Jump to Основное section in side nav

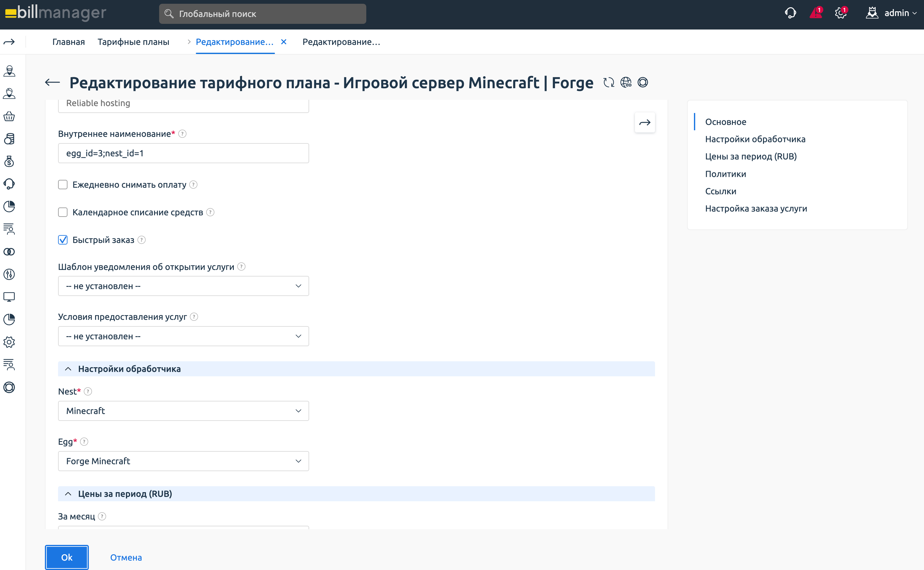(x=726, y=122)
